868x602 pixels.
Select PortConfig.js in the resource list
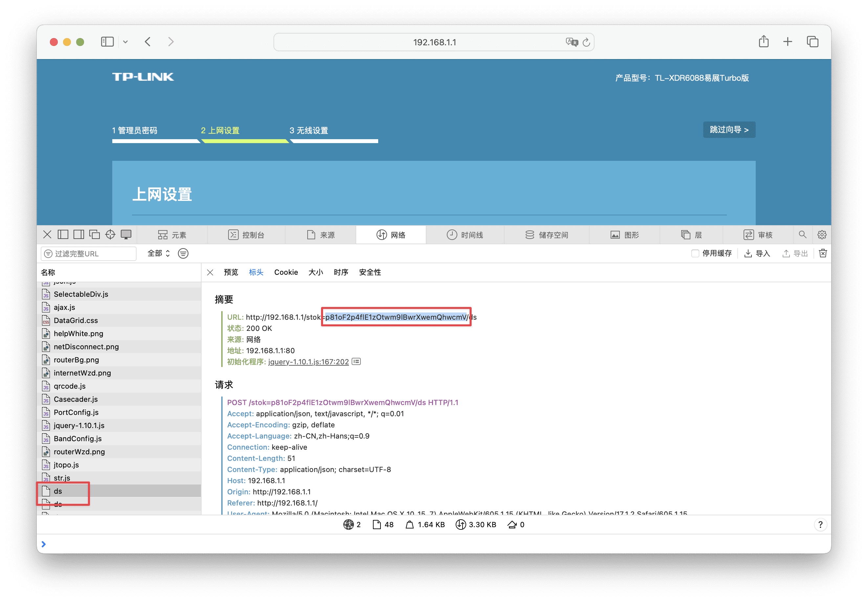76,412
